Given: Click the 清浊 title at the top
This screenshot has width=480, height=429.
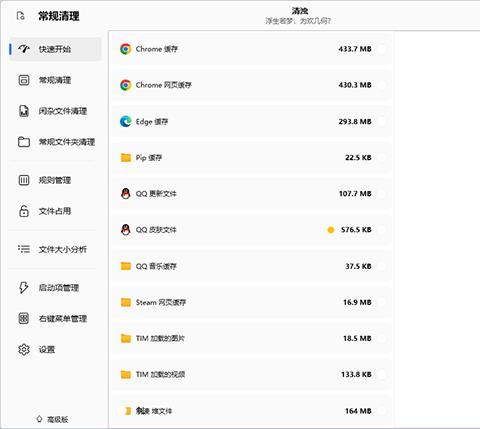Looking at the screenshot, I should 299,11.
